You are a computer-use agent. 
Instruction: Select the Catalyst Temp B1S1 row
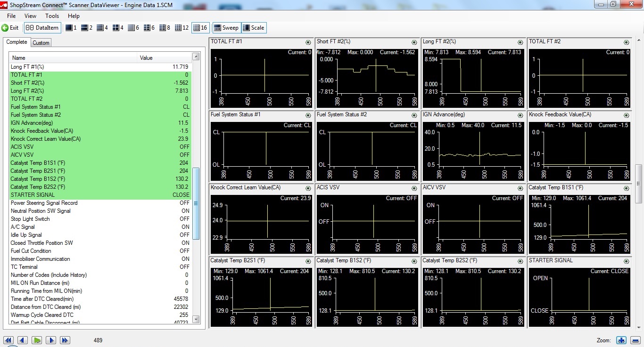click(101, 163)
